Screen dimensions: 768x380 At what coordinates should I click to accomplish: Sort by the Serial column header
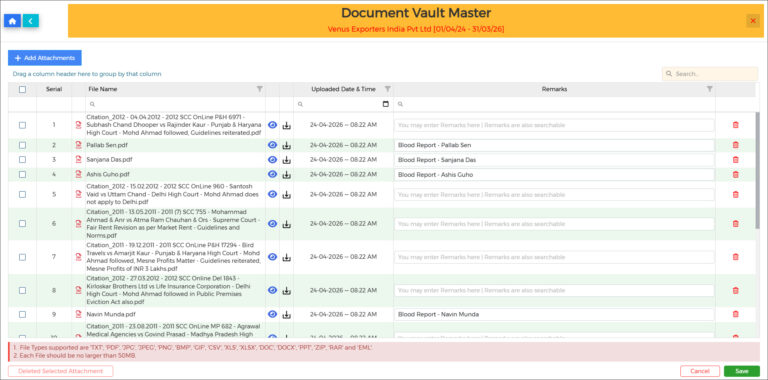54,89
